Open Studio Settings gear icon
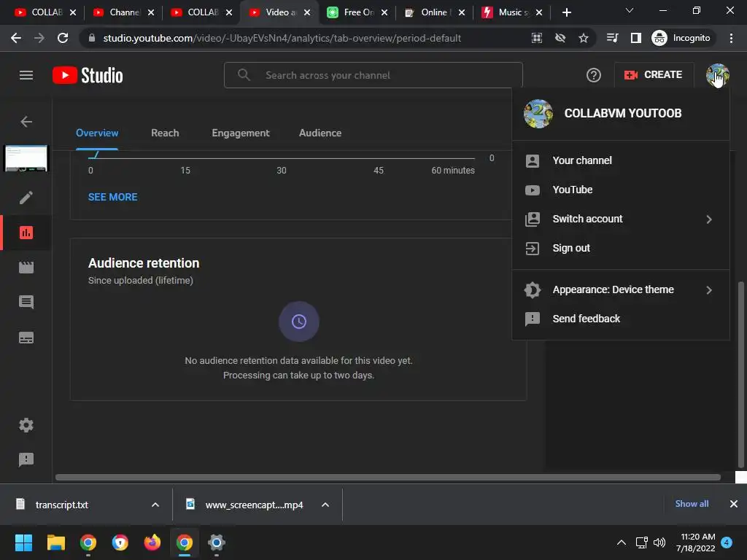This screenshot has height=560, width=747. pos(26,425)
